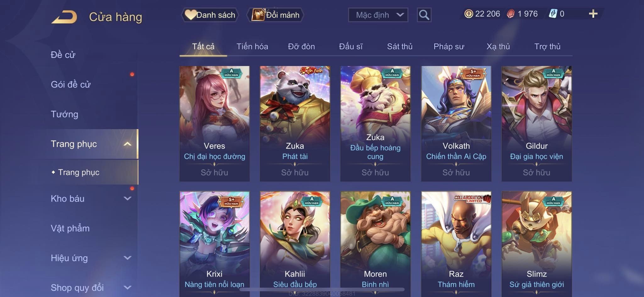Switch to the Sát thủ tab
644x297 pixels.
(x=400, y=46)
